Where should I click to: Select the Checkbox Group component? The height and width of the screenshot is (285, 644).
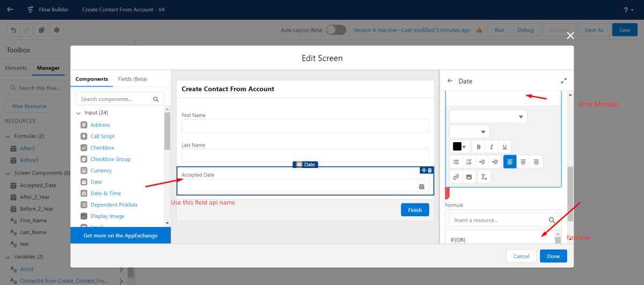pos(111,159)
